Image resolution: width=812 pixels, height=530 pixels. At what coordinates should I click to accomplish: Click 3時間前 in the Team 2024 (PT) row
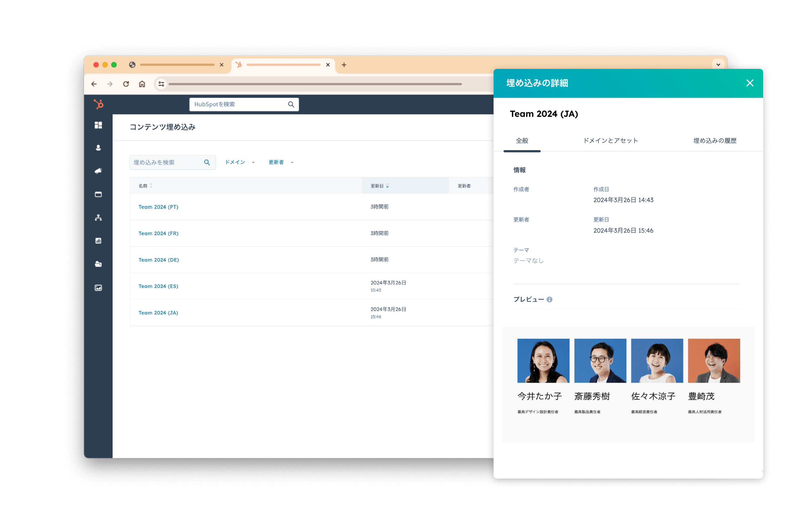pos(380,207)
